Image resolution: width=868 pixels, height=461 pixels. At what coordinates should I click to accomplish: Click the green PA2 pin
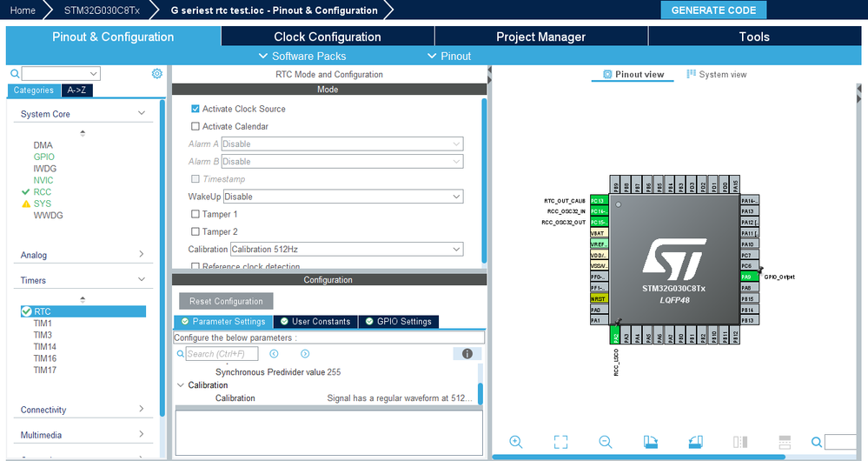coord(615,335)
